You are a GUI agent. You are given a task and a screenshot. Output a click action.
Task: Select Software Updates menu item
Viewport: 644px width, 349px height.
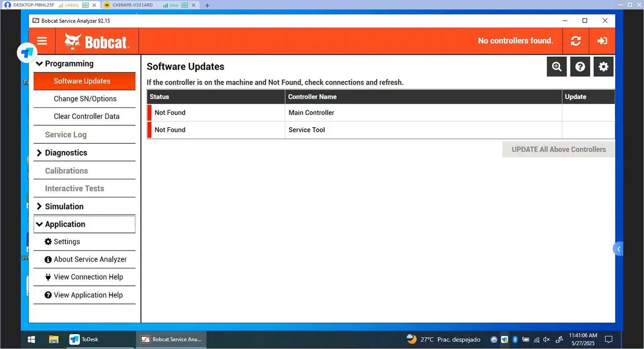[x=85, y=81]
